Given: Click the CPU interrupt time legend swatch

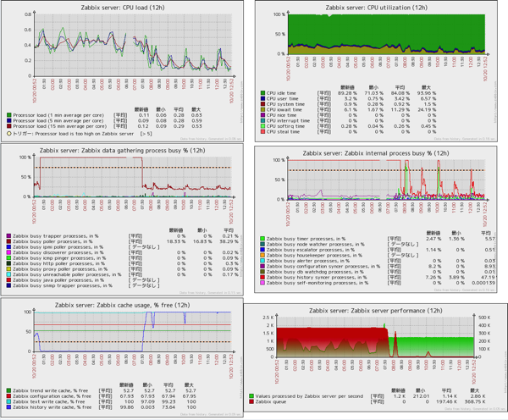Looking at the screenshot, I should [x=262, y=120].
